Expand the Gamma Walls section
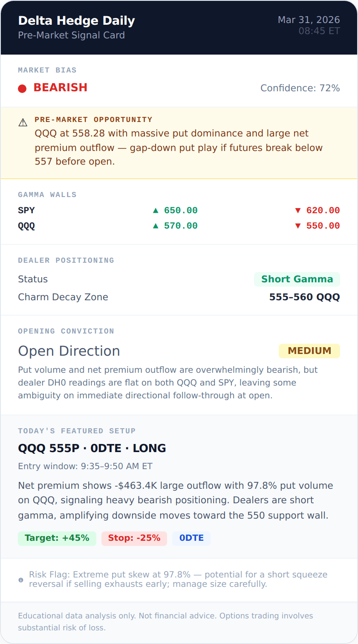Image resolution: width=358 pixels, height=644 pixels. click(47, 194)
